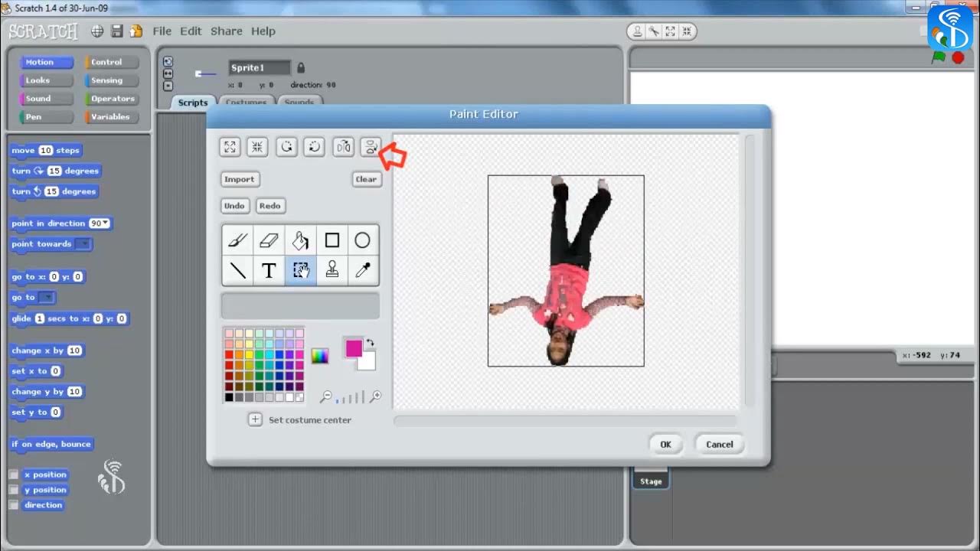Click the language globe icon
Screen dimensions: 980x551
[97, 31]
